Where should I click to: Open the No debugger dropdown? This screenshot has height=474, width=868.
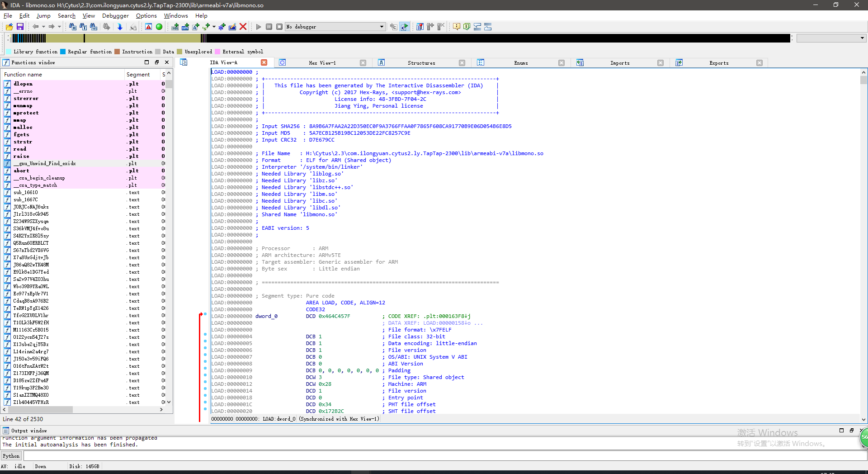coord(382,27)
